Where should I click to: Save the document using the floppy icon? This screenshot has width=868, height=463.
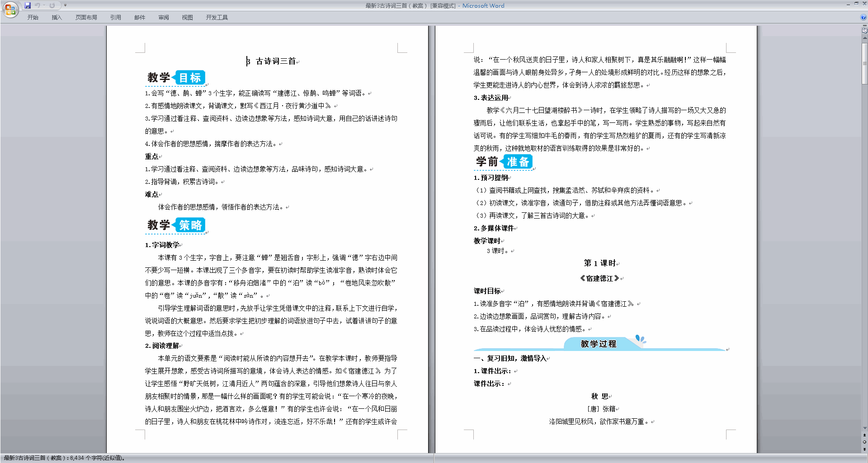[x=28, y=5]
